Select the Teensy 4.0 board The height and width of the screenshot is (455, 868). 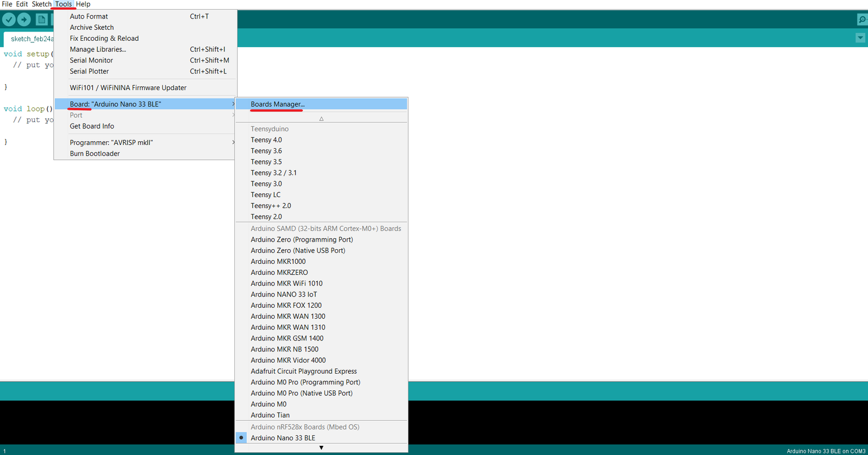[266, 140]
